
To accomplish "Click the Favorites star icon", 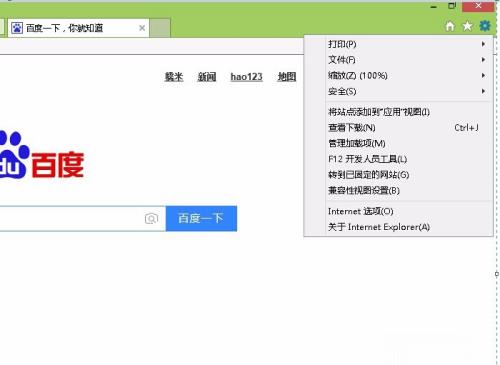I will 468,26.
